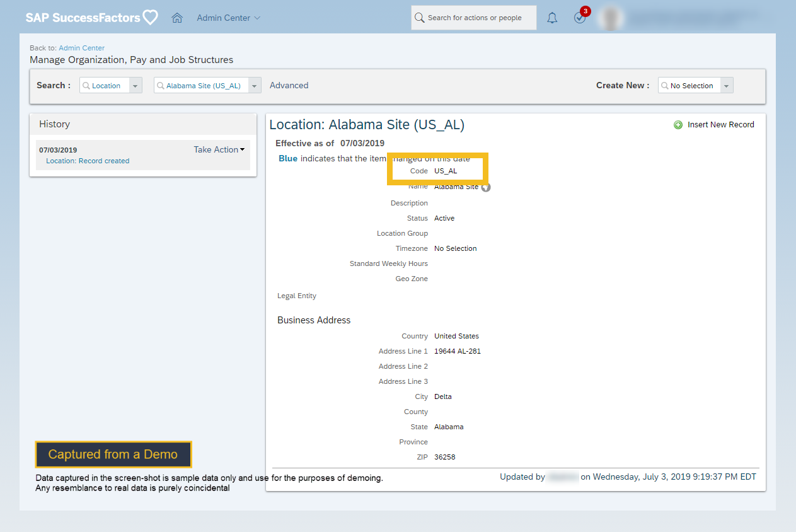Follow the Back to Admin Center link
796x532 pixels.
coord(82,48)
